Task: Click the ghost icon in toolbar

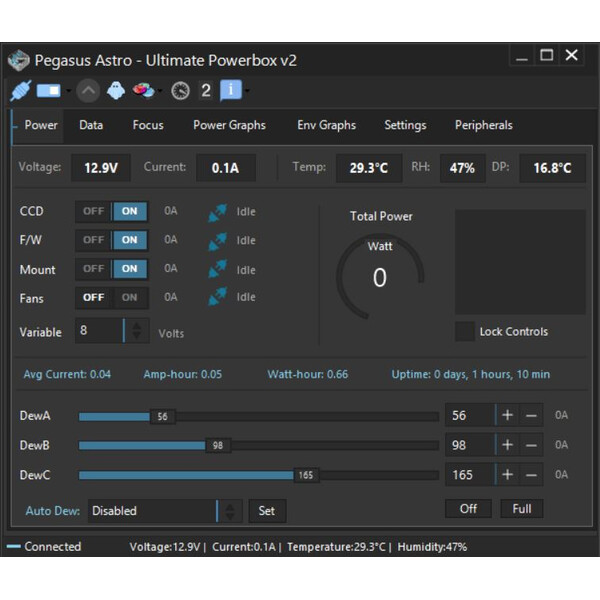Action: tap(116, 91)
